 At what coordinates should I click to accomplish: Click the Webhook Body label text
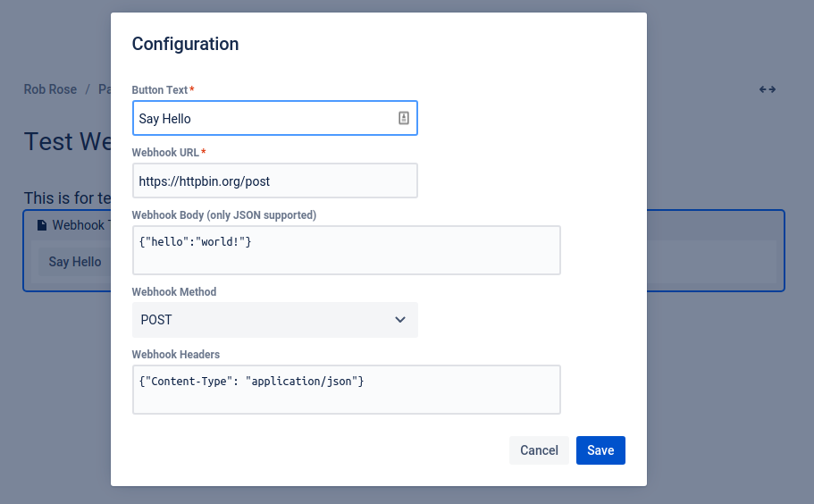pyautogui.click(x=223, y=215)
